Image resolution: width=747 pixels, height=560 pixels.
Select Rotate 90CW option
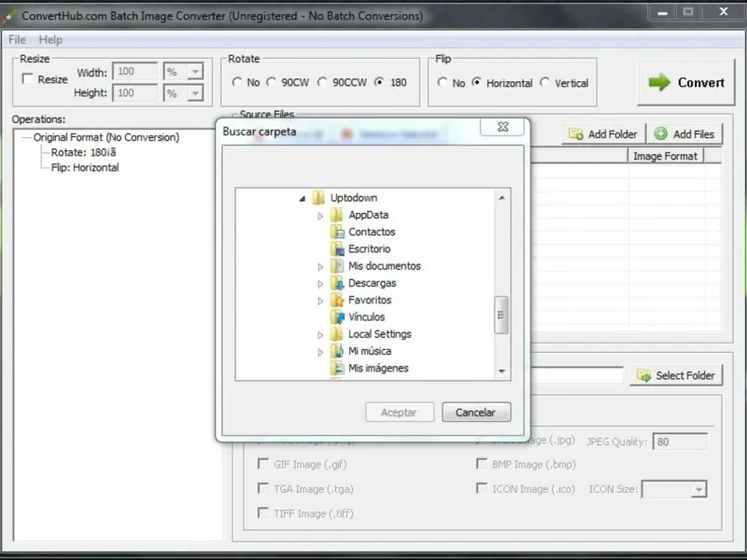271,82
